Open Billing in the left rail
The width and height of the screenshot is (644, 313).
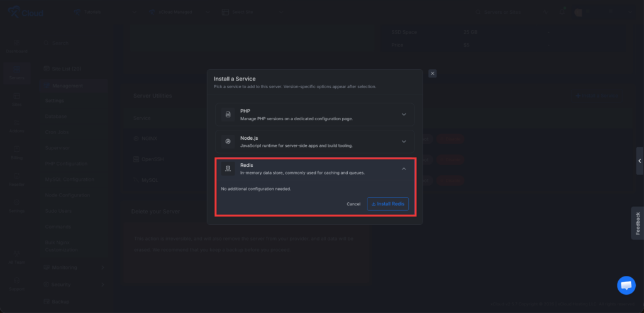pos(17,153)
